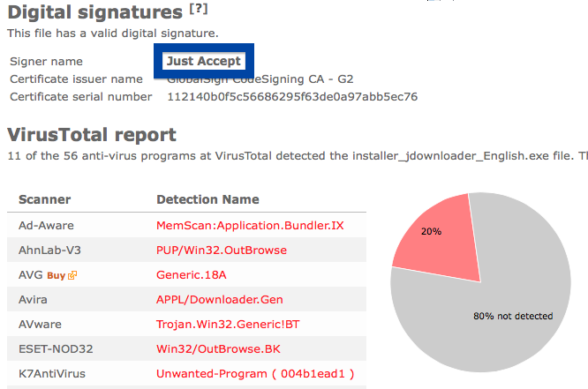The image size is (588, 389).
Task: Click the AVG Buy link
Action: click(x=57, y=275)
